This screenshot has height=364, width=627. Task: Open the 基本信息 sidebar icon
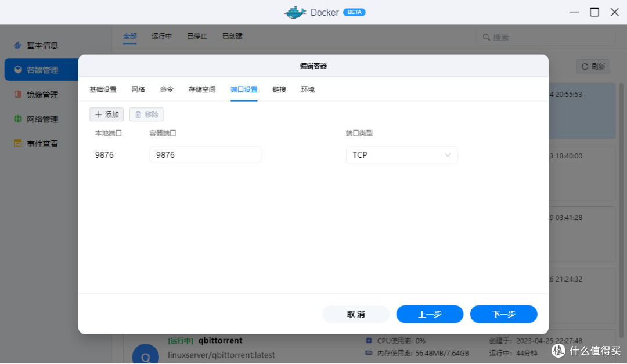(x=17, y=45)
